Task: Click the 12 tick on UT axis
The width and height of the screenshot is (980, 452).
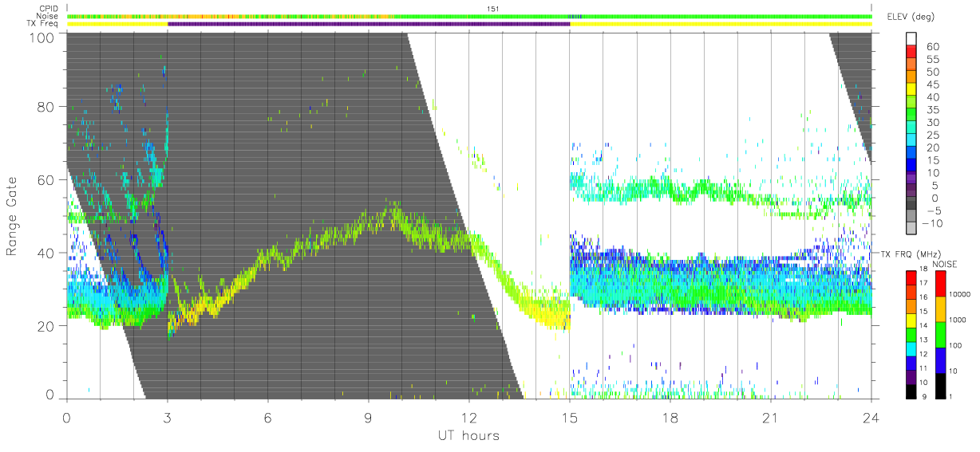Action: [x=469, y=418]
